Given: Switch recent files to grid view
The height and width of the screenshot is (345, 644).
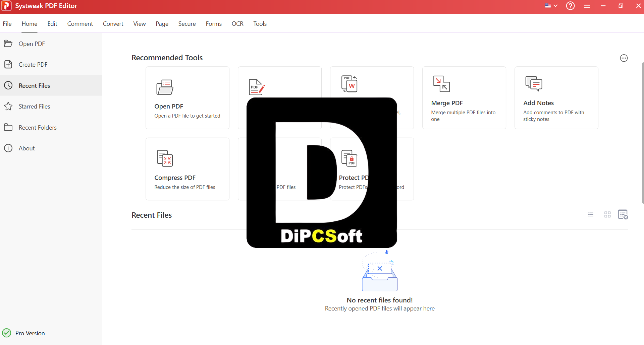Looking at the screenshot, I should tap(607, 214).
